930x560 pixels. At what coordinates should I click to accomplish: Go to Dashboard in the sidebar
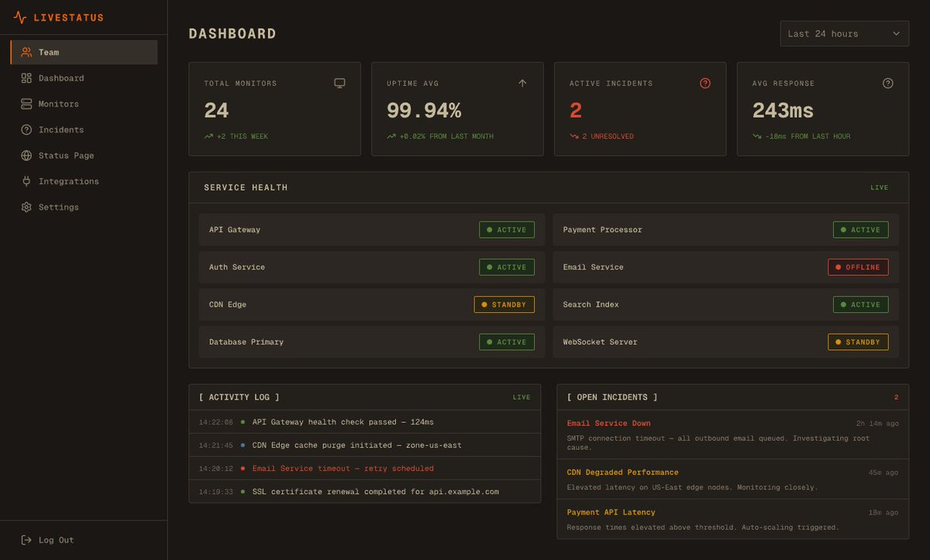point(84,78)
